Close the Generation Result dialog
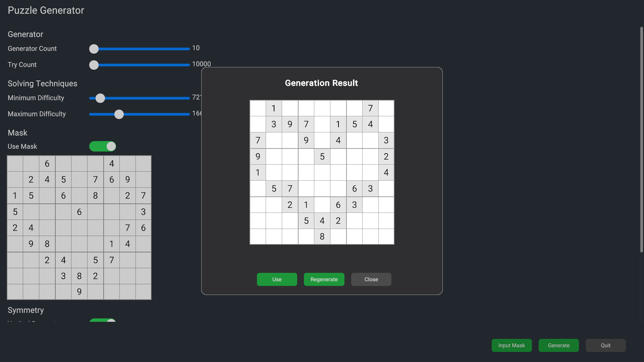Screen dimensions: 644x362 (371, 279)
